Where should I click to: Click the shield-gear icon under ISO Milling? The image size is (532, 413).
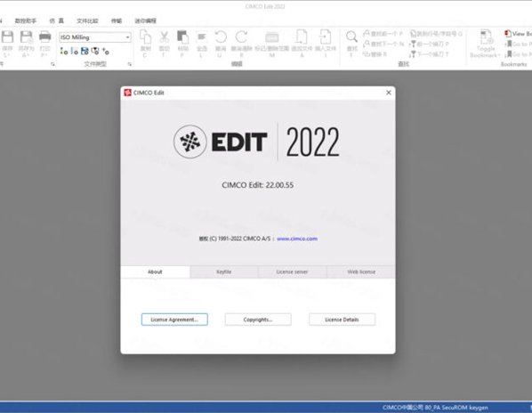point(95,52)
